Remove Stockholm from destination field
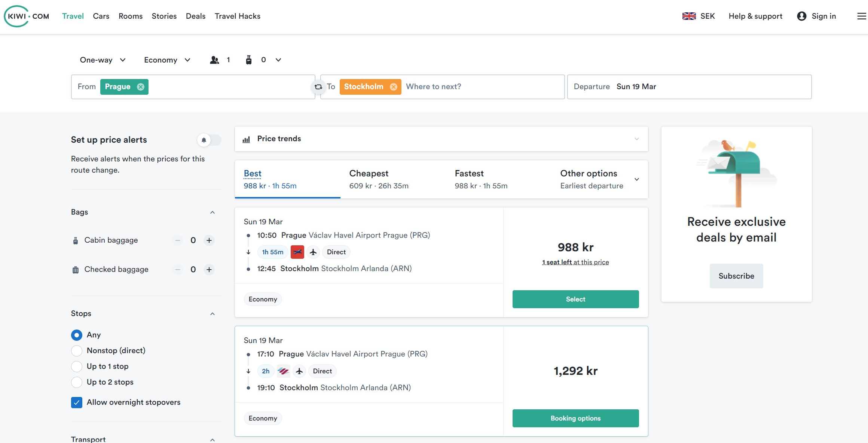The image size is (868, 443). 394,87
